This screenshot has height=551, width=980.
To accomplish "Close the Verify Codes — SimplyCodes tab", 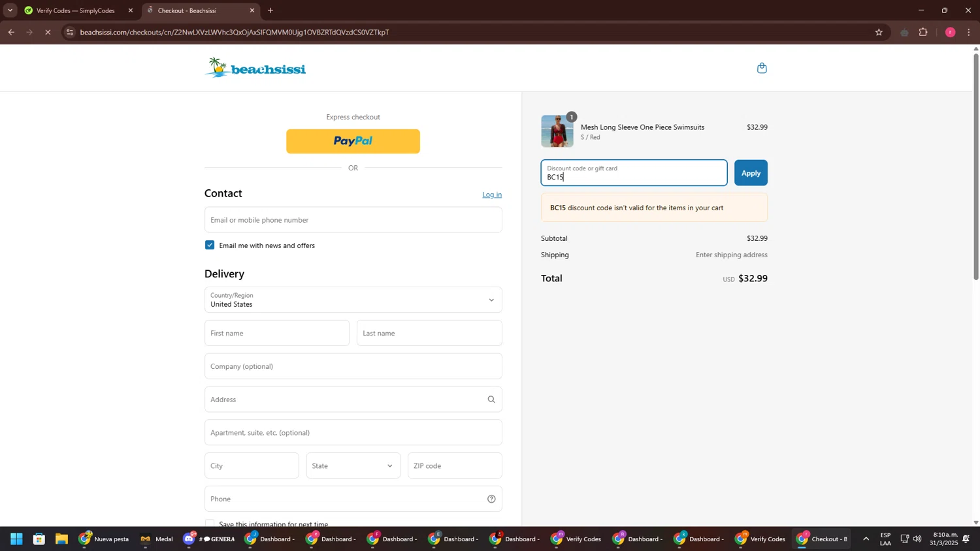I will 131,10.
